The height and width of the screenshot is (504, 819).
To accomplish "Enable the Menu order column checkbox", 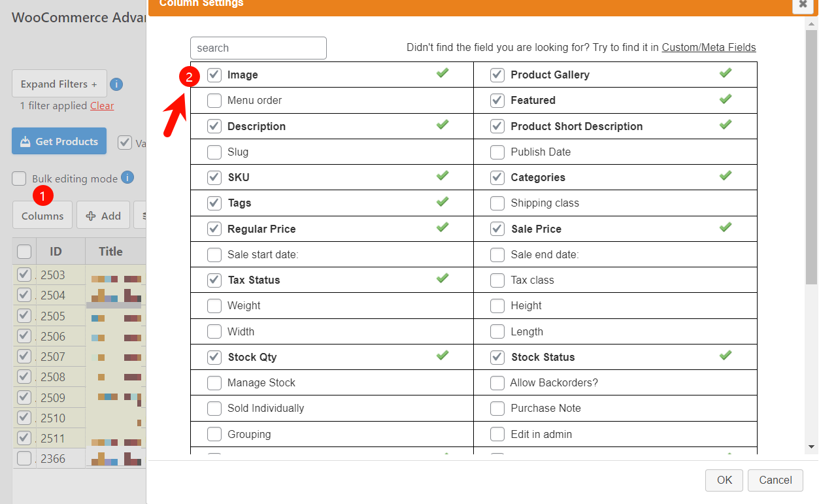I will click(214, 101).
